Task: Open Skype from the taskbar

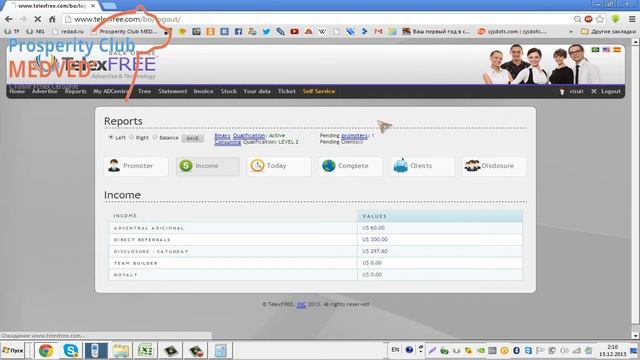Action: [71, 351]
